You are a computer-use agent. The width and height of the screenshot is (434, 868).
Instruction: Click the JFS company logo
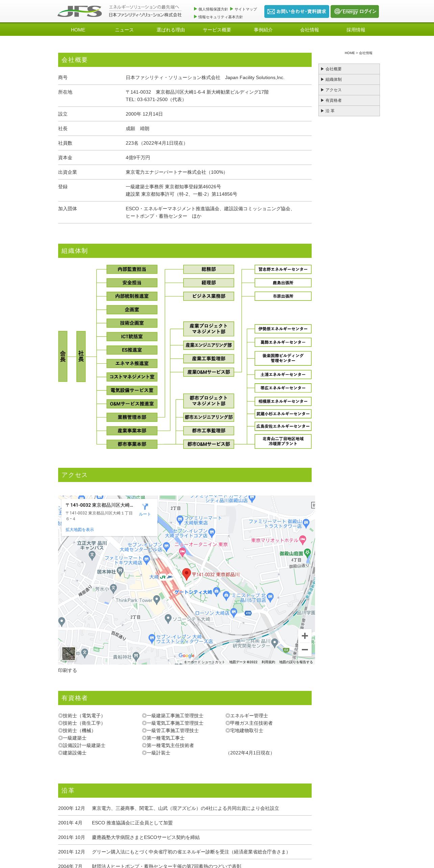(80, 11)
